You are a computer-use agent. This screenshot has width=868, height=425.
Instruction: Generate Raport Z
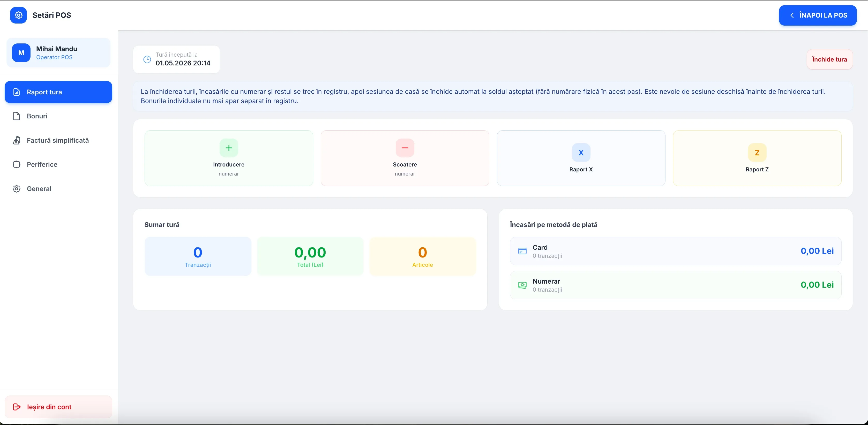[x=757, y=158]
